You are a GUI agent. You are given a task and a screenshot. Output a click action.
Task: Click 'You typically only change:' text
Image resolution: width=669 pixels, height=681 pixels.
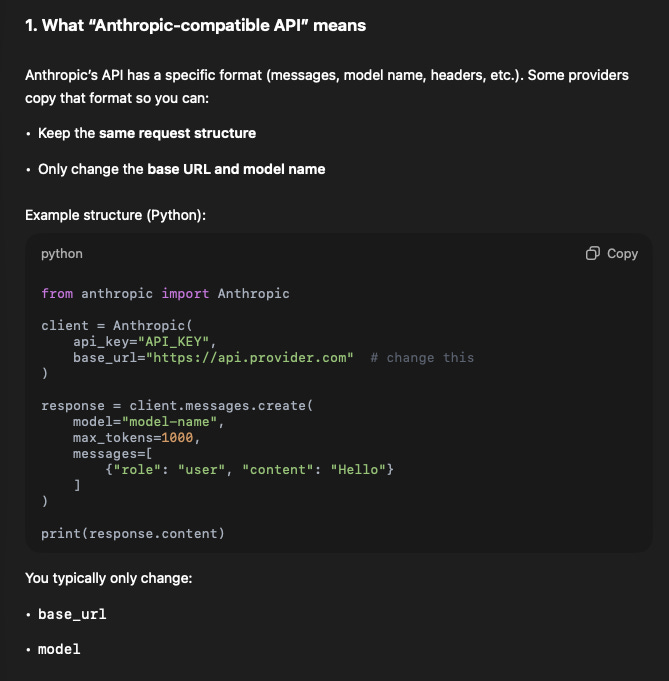109,578
